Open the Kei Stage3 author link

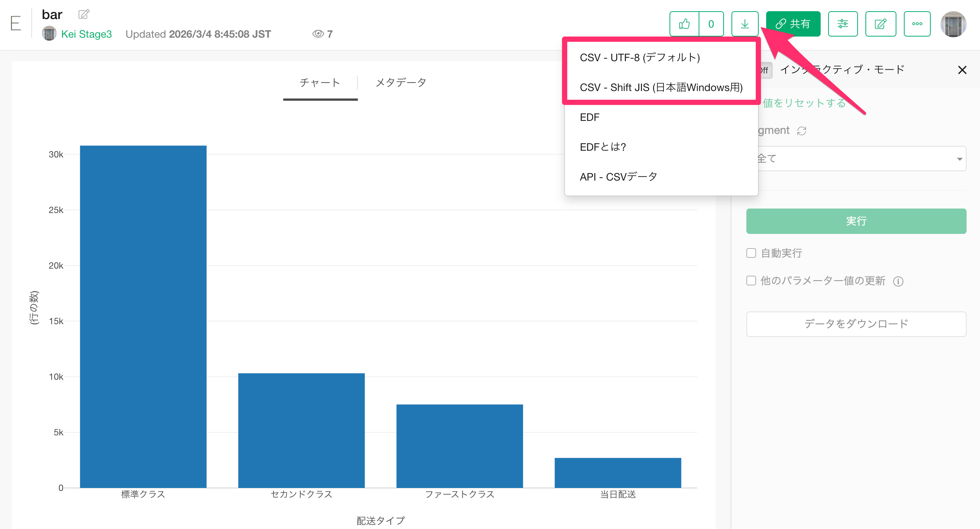[86, 34]
